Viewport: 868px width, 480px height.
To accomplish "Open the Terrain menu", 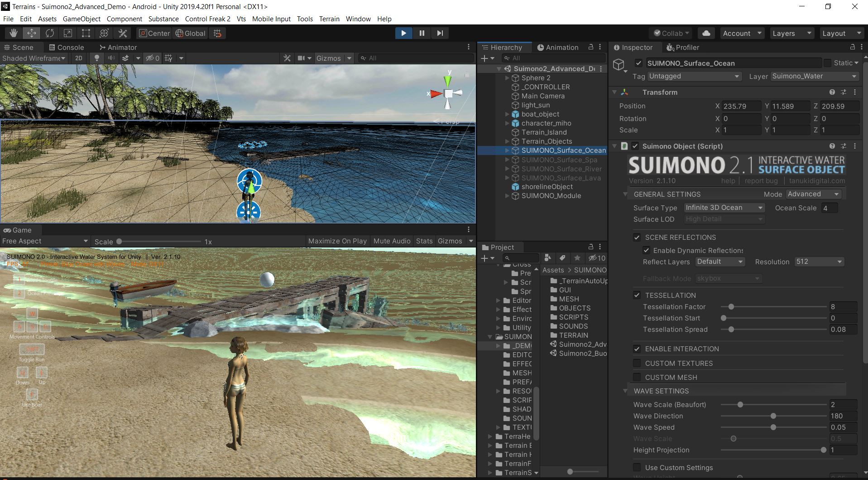I will [x=329, y=19].
